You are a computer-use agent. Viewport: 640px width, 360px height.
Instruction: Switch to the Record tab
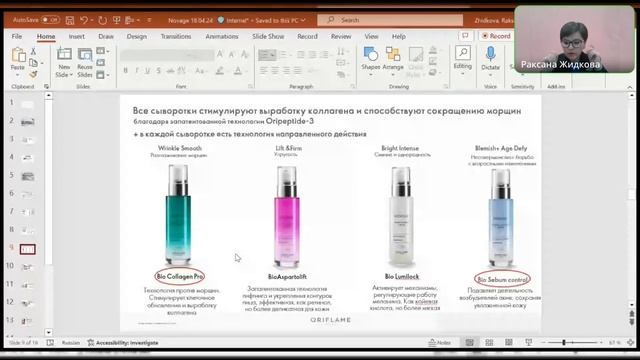coord(307,36)
